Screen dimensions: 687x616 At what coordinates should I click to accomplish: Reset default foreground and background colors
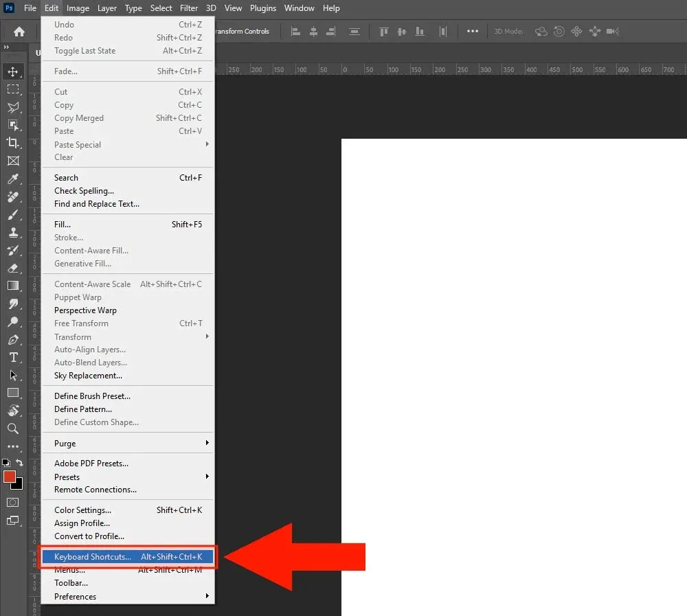point(6,463)
